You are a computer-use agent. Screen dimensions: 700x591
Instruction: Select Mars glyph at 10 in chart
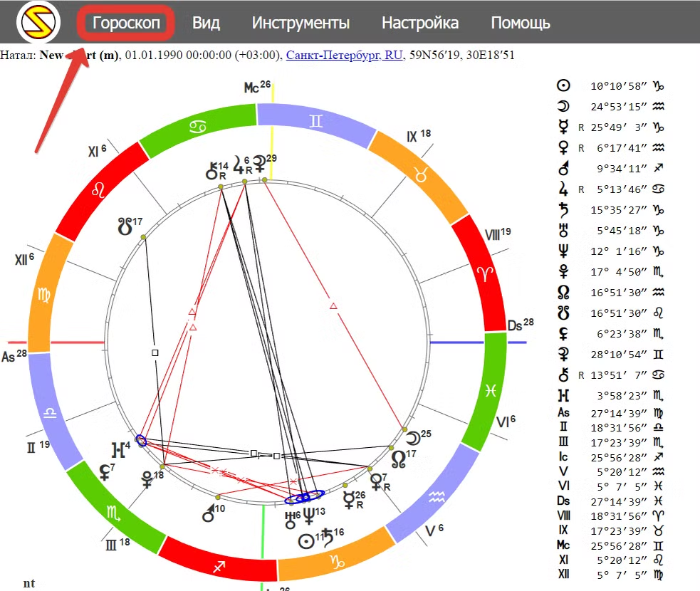[208, 513]
